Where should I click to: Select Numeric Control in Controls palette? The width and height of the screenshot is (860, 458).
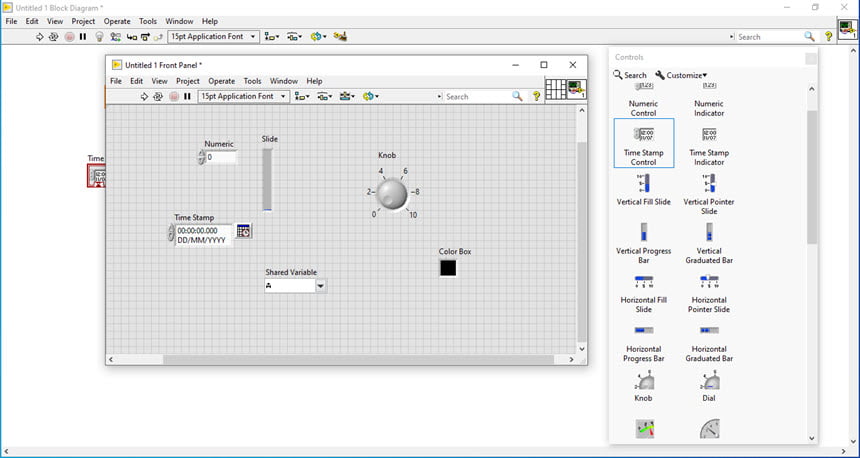pyautogui.click(x=643, y=100)
